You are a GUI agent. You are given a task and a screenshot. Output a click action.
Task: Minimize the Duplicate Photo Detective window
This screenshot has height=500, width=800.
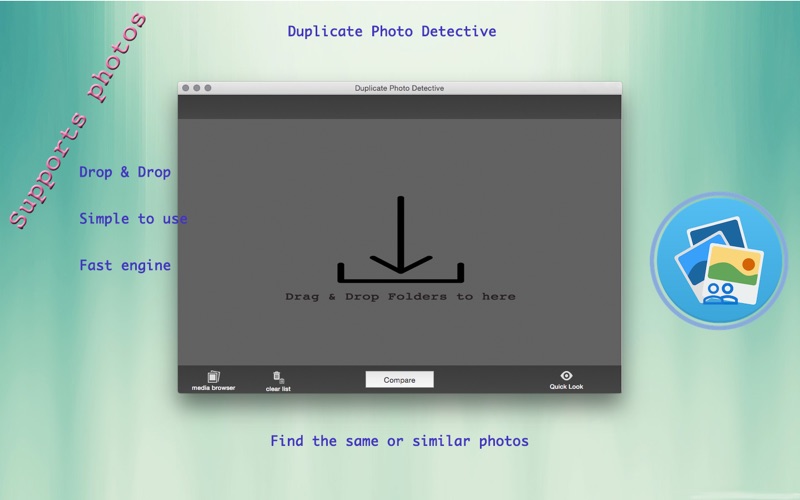(197, 88)
